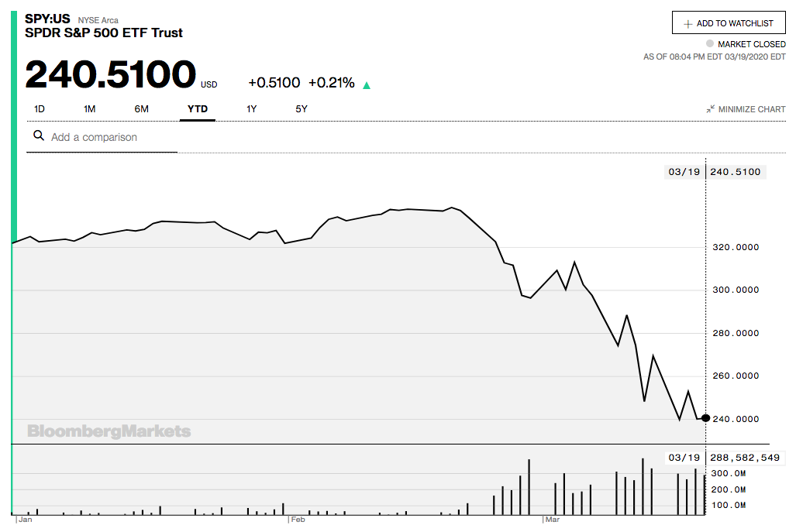Select the 1D time range tab
This screenshot has height=532, width=796.
[40, 109]
